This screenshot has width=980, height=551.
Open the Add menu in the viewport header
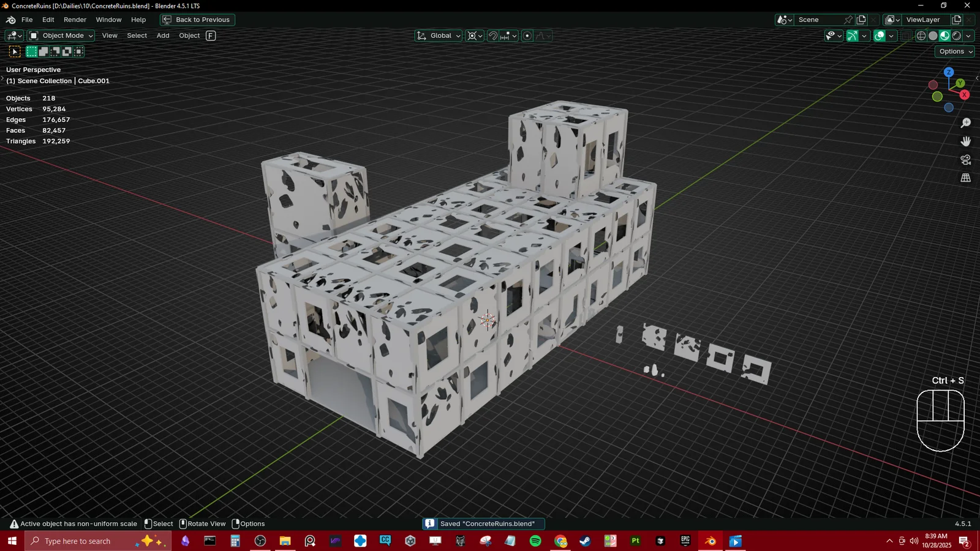162,36
